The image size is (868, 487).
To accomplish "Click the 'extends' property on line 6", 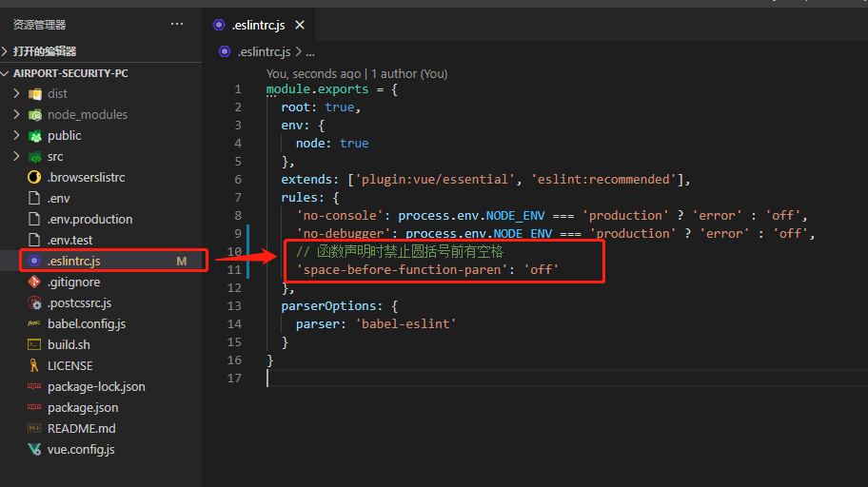I will (x=306, y=180).
